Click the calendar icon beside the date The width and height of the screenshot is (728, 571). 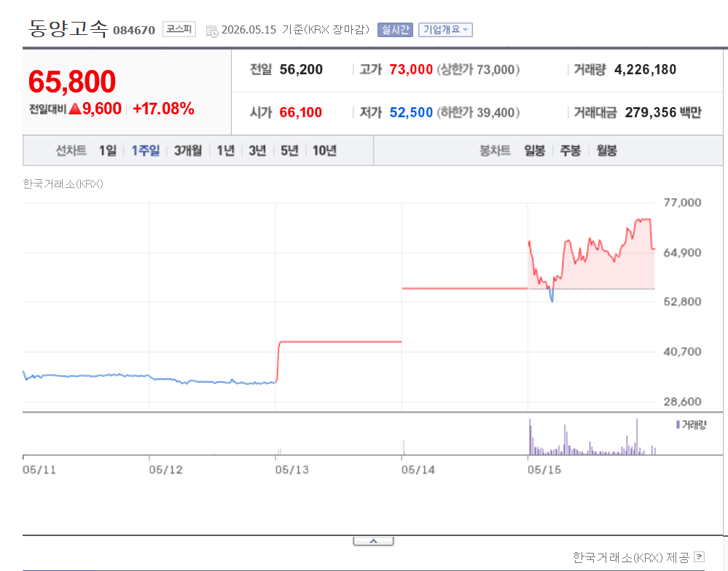[212, 31]
